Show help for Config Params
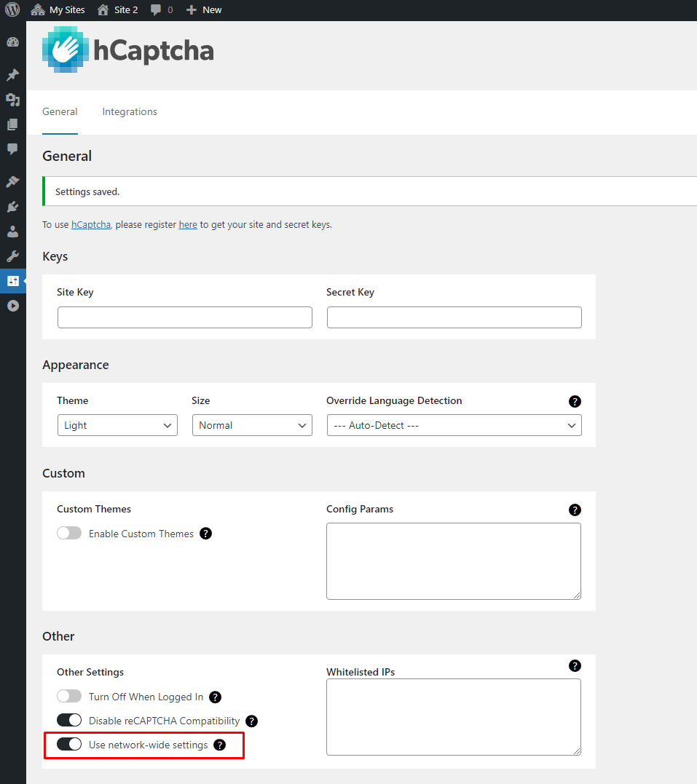Screen dimensions: 697x784 [575, 510]
